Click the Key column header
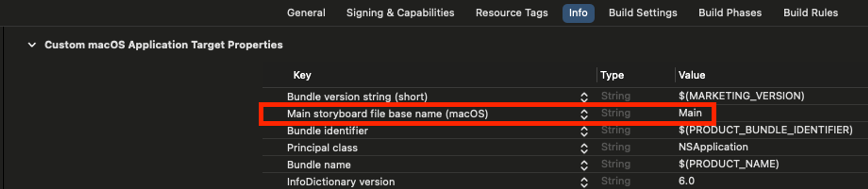868x189 pixels. [x=302, y=75]
